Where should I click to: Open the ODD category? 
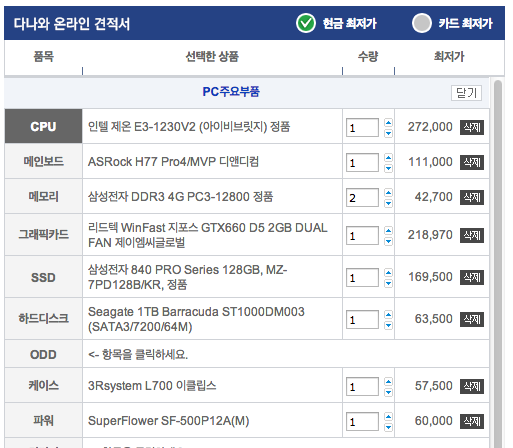[x=43, y=354]
